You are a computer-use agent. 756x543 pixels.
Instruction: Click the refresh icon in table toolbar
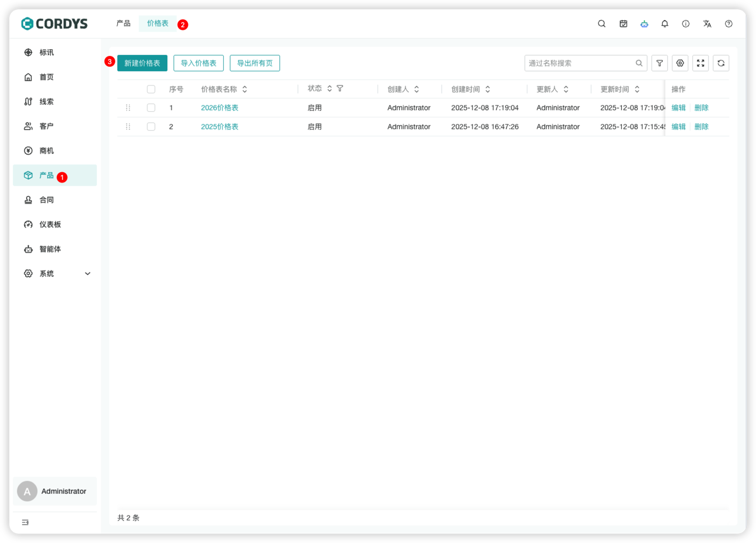tap(721, 63)
